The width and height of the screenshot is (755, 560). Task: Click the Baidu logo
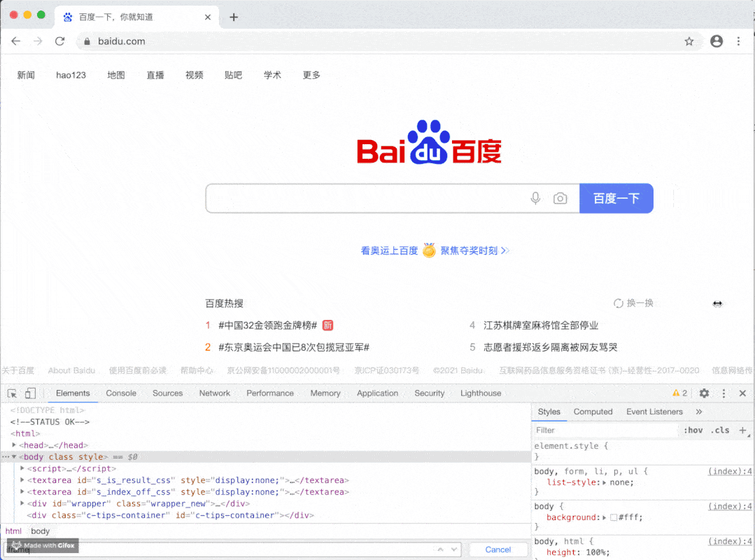pyautogui.click(x=429, y=142)
